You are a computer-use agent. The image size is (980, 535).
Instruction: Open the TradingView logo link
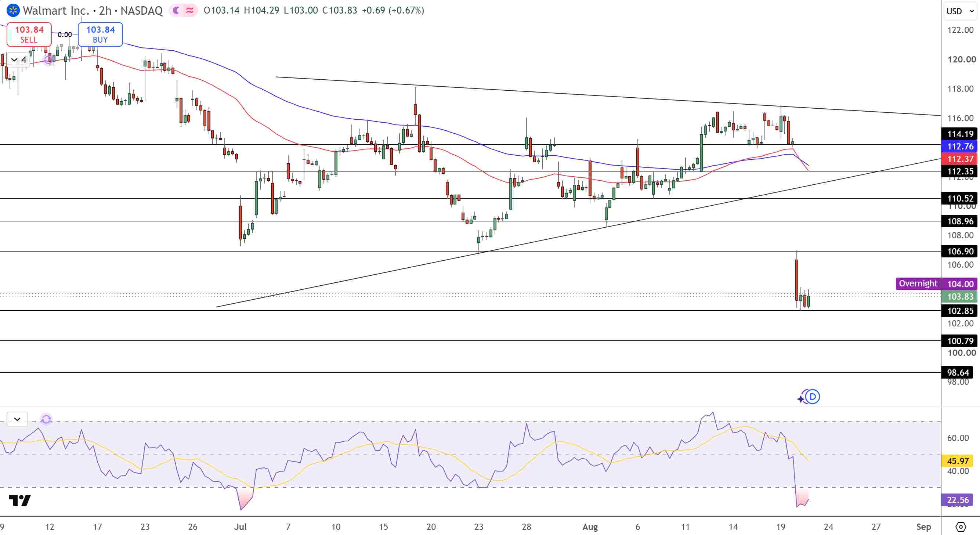coord(19,501)
